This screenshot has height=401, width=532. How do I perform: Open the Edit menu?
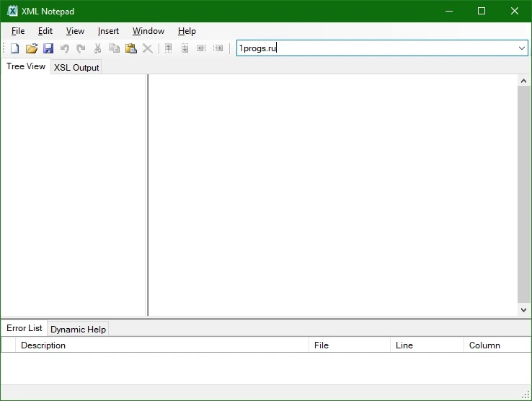point(45,31)
